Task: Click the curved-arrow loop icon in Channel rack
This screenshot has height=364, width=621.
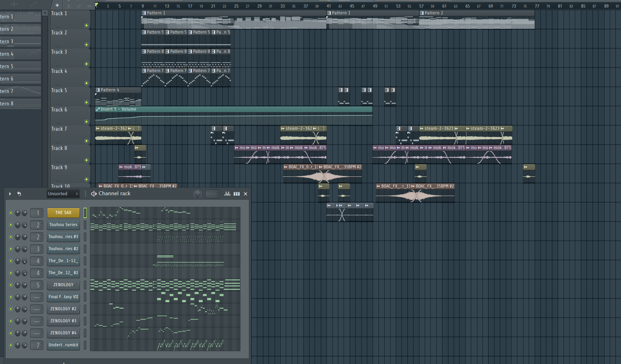Action: click(x=19, y=194)
